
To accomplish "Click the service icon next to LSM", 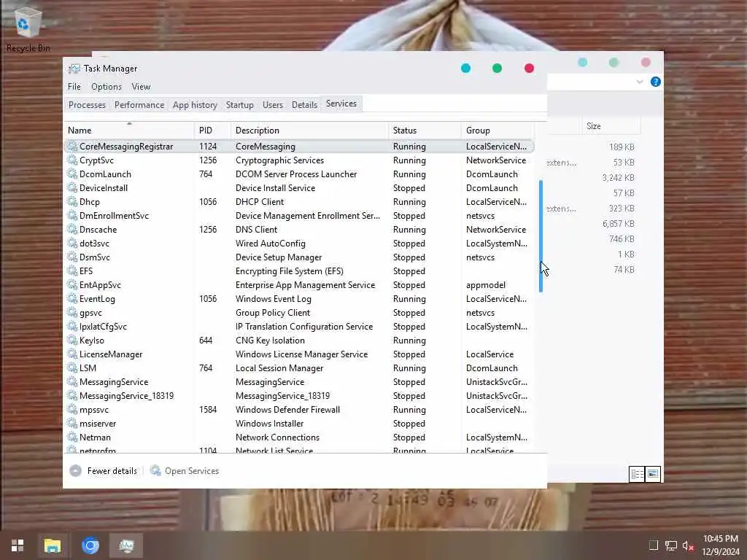I will click(x=72, y=367).
